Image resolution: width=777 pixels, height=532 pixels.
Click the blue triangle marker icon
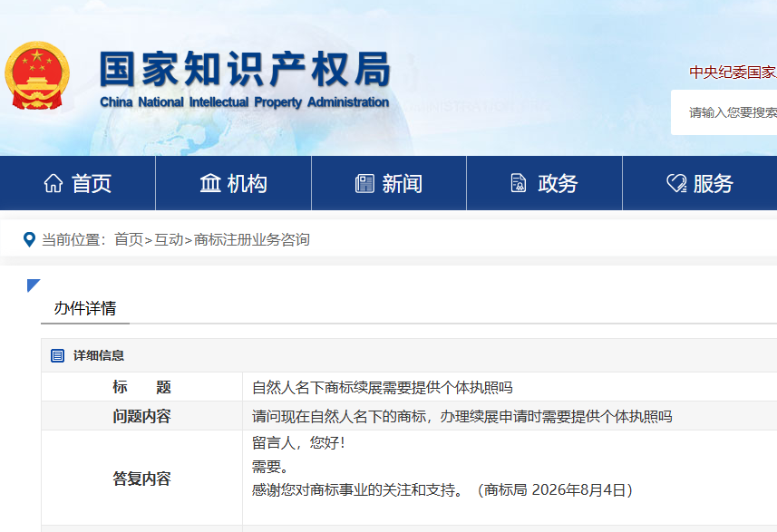point(34,285)
